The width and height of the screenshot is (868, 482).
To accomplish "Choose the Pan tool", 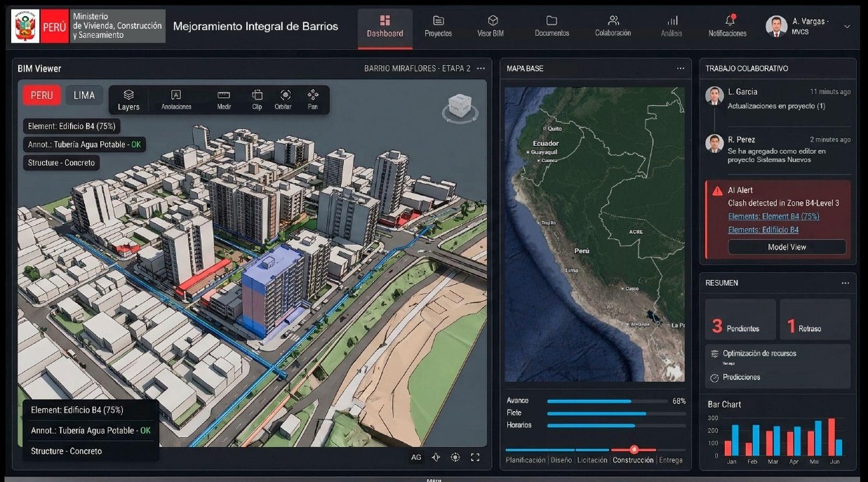I will click(x=313, y=100).
